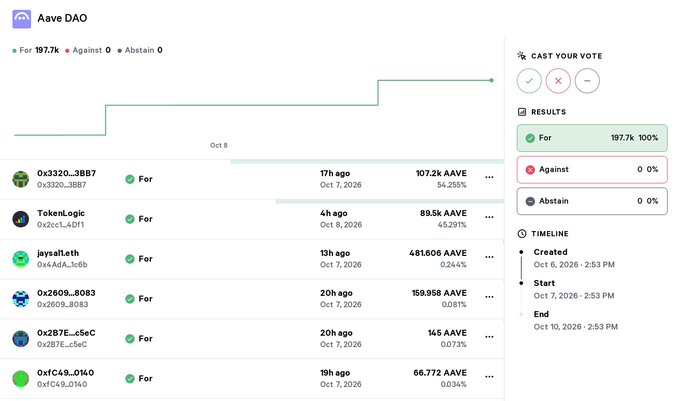Toggle Against series in chart legend
This screenshot has height=401, width=680.
point(88,50)
